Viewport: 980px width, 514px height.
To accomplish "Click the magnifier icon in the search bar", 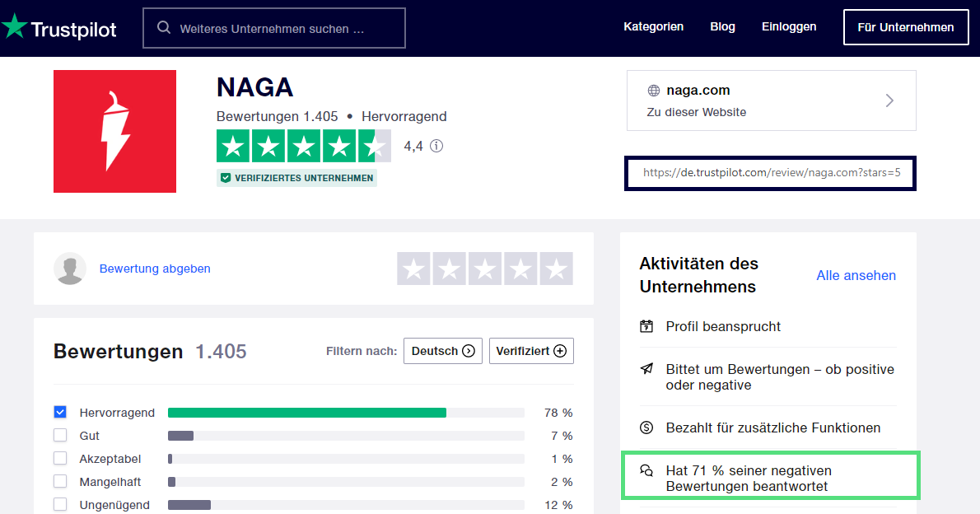I will (x=164, y=27).
